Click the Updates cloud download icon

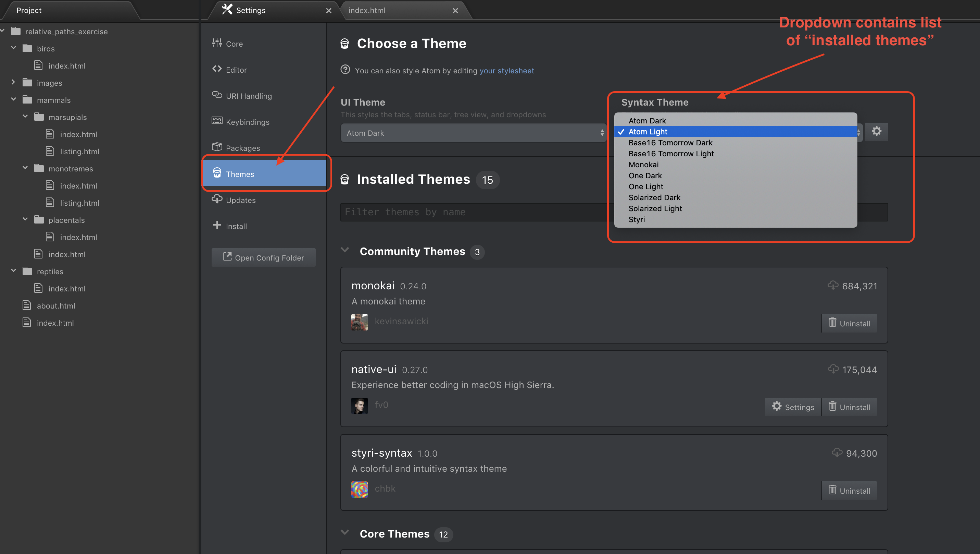[x=217, y=199]
